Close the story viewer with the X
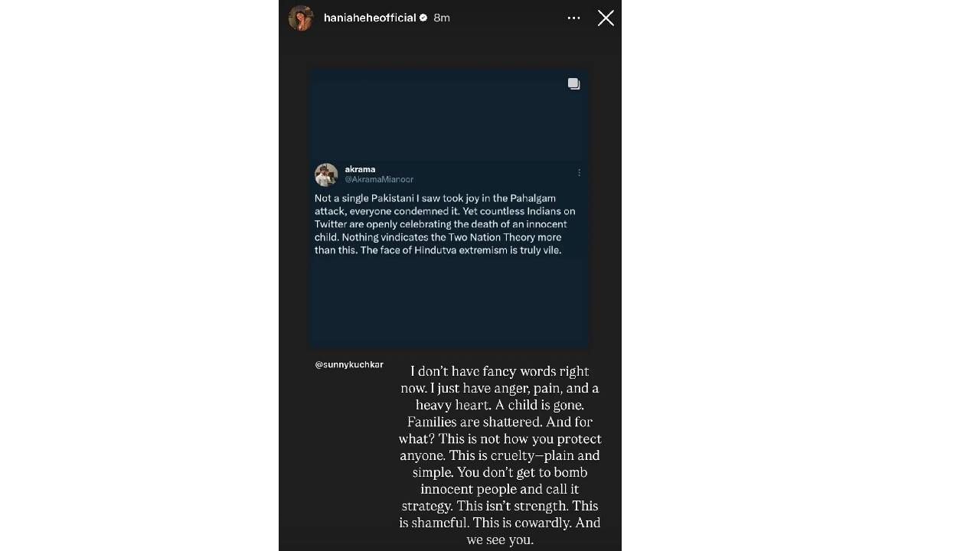The width and height of the screenshot is (980, 551). pyautogui.click(x=606, y=18)
